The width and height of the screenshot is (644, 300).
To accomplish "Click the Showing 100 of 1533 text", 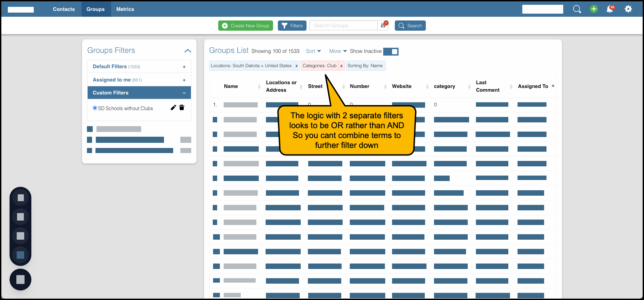I will 275,51.
